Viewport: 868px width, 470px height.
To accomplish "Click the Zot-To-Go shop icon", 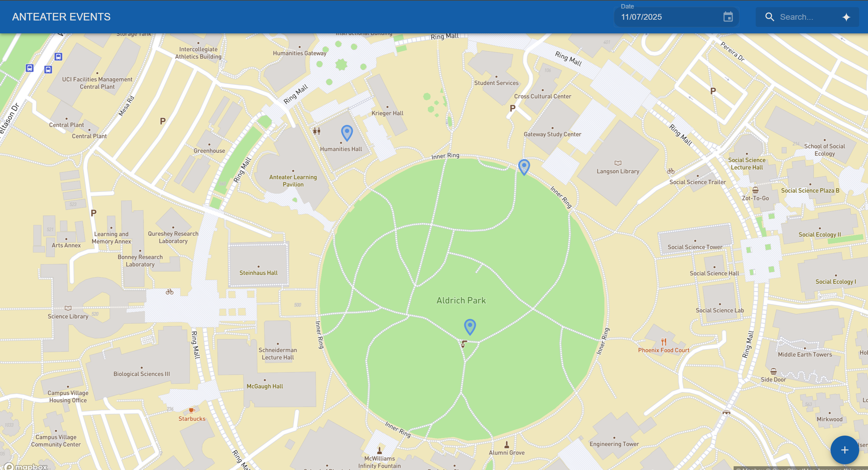I will (755, 190).
